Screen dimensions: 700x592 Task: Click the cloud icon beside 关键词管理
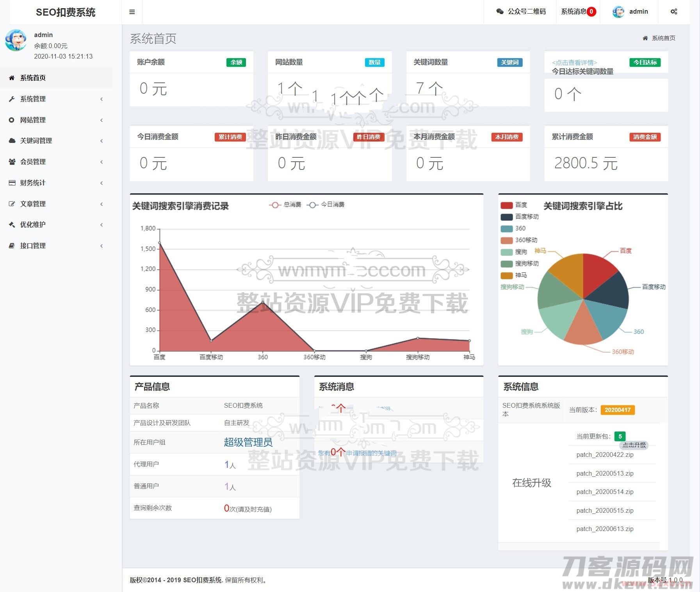(x=11, y=141)
